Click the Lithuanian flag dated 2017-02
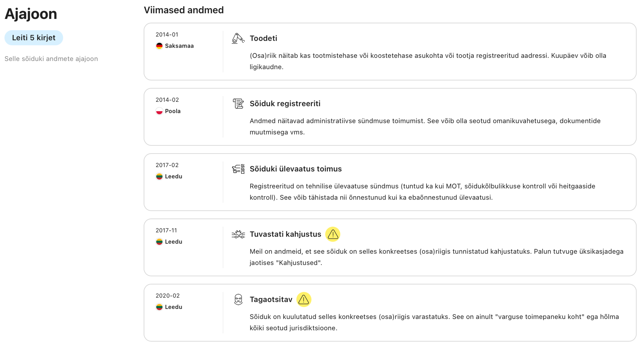 coord(159,176)
